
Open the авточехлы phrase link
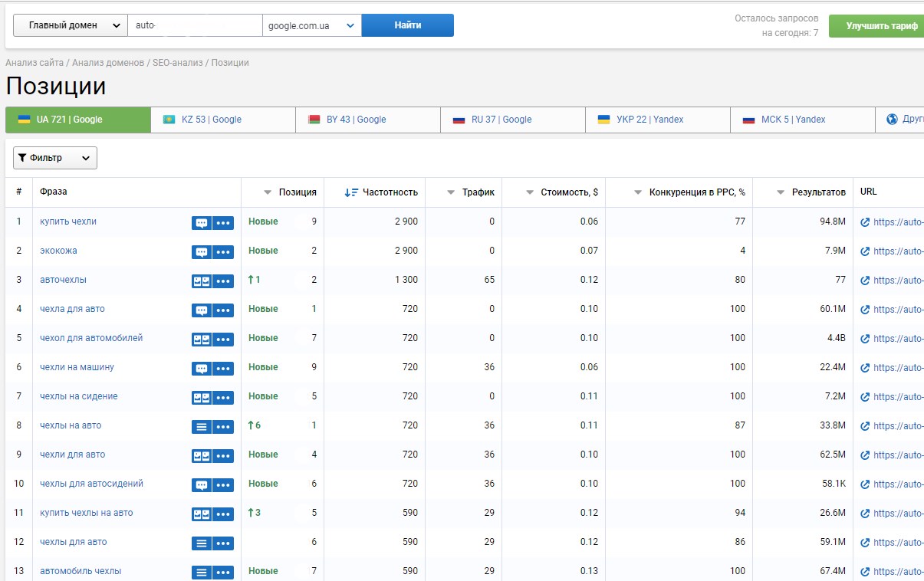[63, 280]
